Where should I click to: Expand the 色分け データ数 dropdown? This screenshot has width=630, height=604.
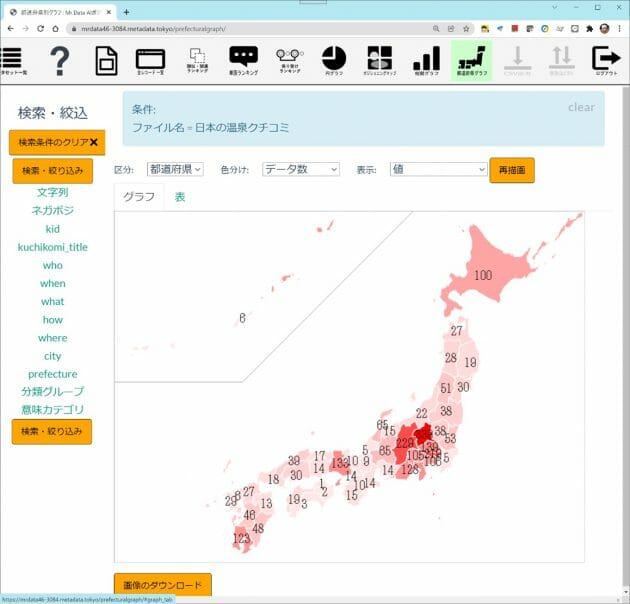pos(301,169)
